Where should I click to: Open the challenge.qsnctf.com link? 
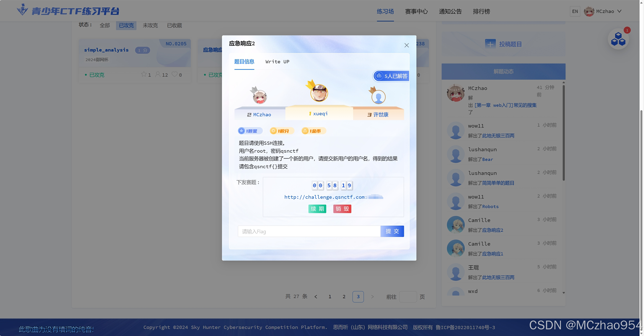point(325,197)
